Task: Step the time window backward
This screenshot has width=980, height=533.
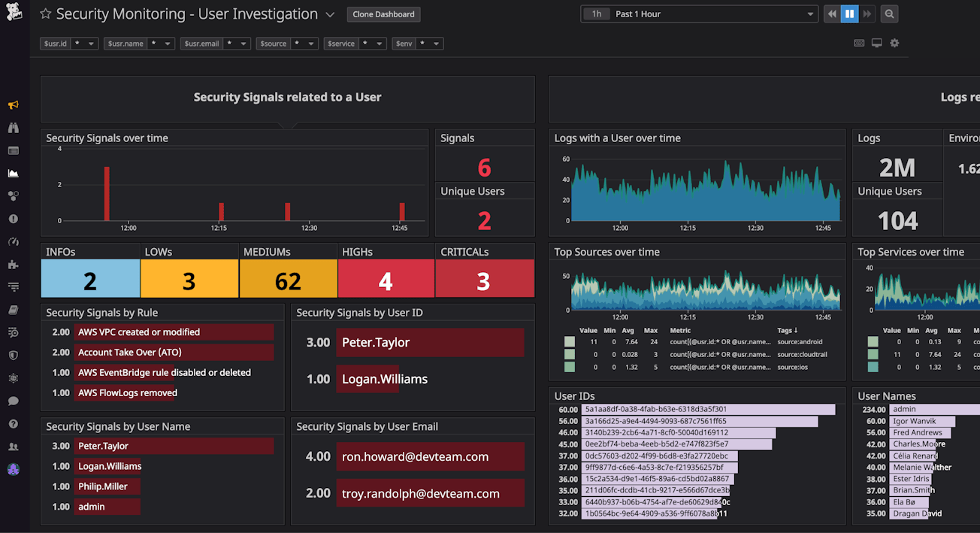Action: tap(831, 14)
